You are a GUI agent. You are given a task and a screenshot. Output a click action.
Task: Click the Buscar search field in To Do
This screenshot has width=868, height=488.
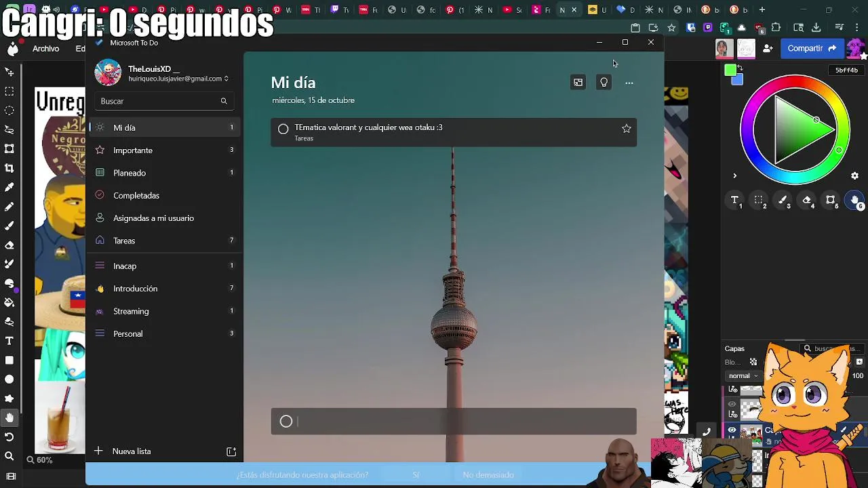[x=165, y=101]
